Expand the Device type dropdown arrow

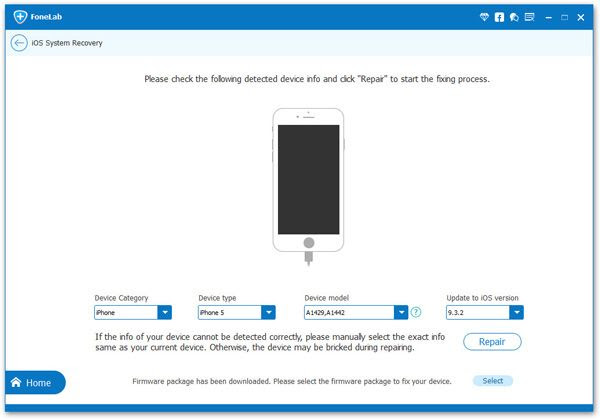268,312
